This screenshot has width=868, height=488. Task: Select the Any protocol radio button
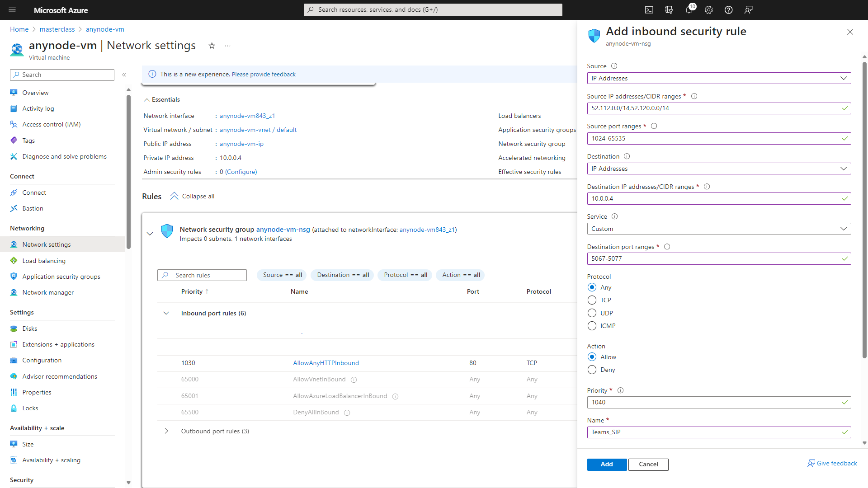pyautogui.click(x=592, y=287)
